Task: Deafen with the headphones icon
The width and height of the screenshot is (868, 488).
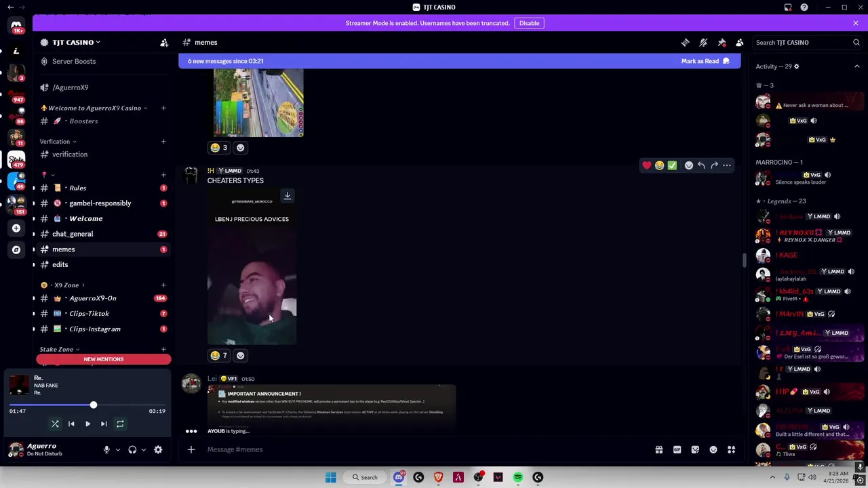Action: click(132, 449)
